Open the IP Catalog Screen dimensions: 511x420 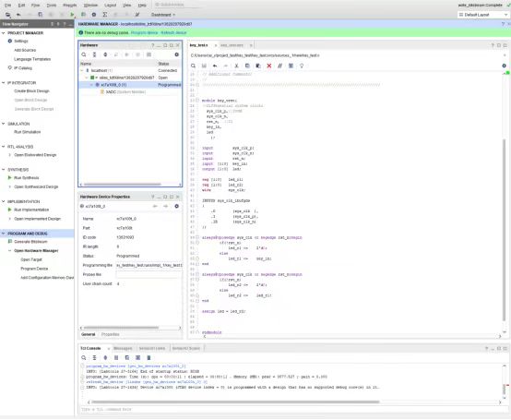23,68
